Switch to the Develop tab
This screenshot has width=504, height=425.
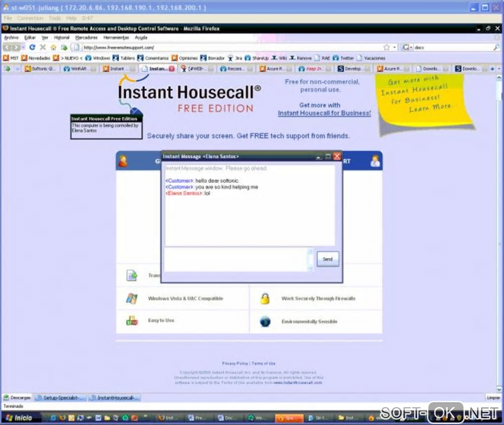[355, 69]
